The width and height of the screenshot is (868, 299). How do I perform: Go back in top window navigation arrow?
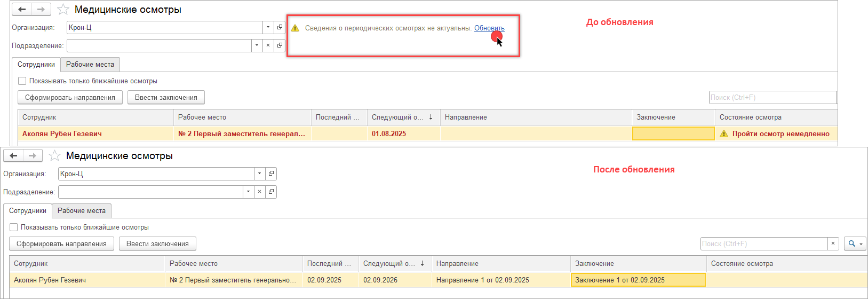click(22, 10)
